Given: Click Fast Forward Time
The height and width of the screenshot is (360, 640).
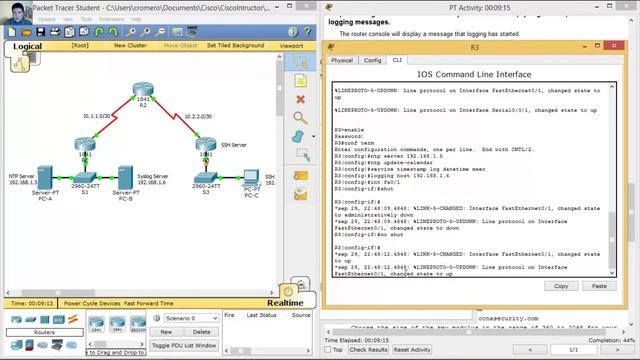Looking at the screenshot, I should [x=149, y=303].
